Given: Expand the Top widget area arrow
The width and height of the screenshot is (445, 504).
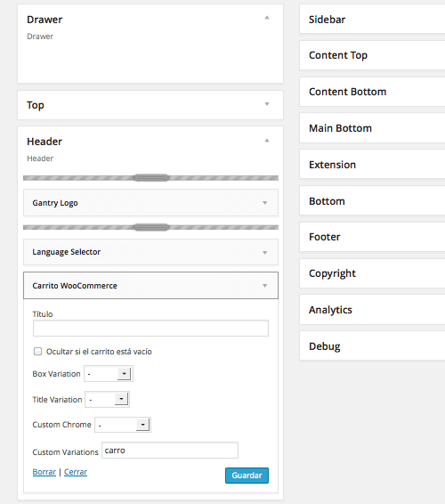Looking at the screenshot, I should coord(267,104).
